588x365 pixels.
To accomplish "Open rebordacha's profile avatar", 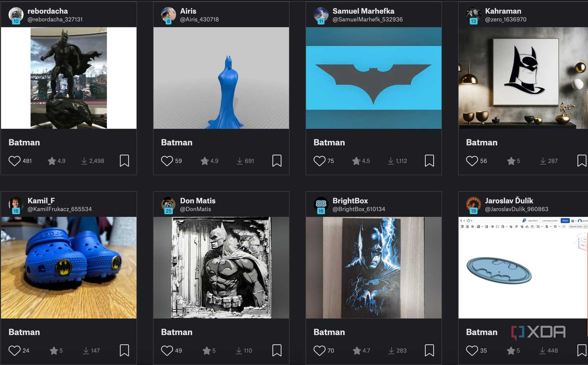I will (x=16, y=15).
